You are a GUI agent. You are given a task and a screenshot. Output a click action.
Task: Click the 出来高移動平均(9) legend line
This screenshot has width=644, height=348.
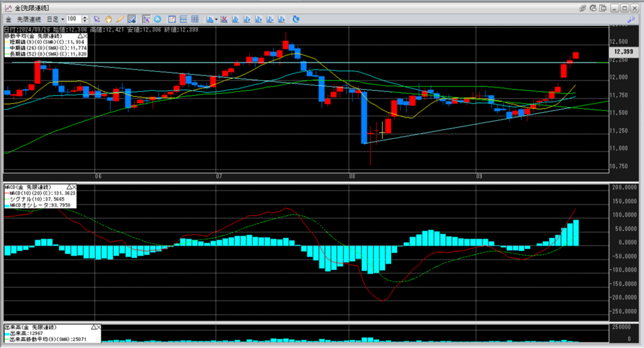click(x=45, y=339)
